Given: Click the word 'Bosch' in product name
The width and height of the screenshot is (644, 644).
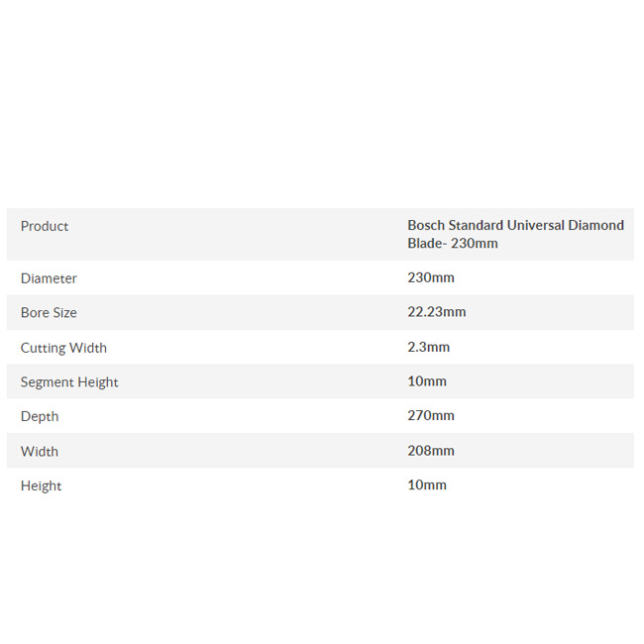Looking at the screenshot, I should click(x=426, y=225).
